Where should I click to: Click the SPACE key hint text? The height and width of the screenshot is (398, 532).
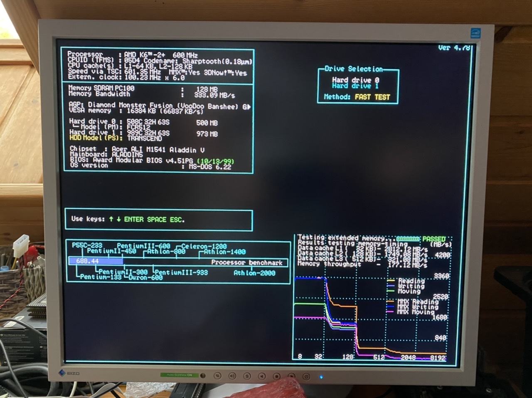pos(157,219)
